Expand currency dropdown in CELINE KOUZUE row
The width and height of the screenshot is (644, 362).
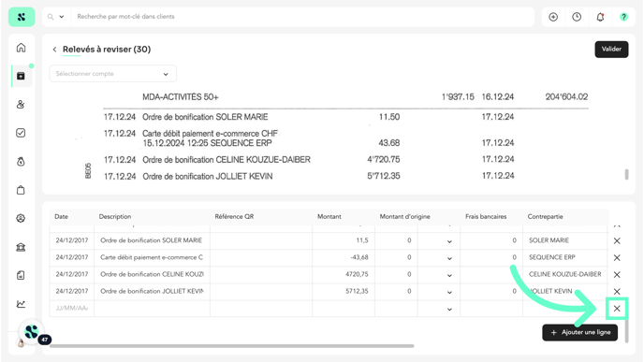click(x=449, y=275)
